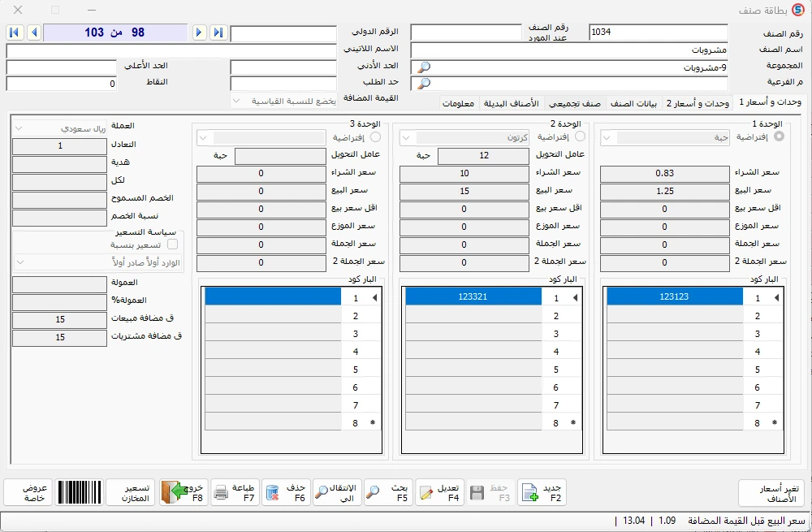Click row arrow of unit 3 barcode list
812x532 pixels.
(374, 298)
